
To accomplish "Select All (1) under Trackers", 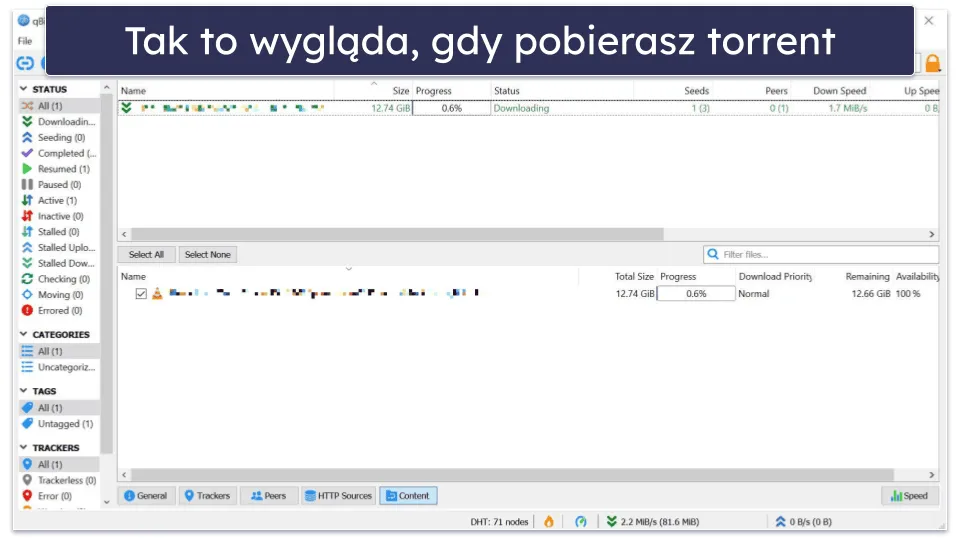I will 59,464.
